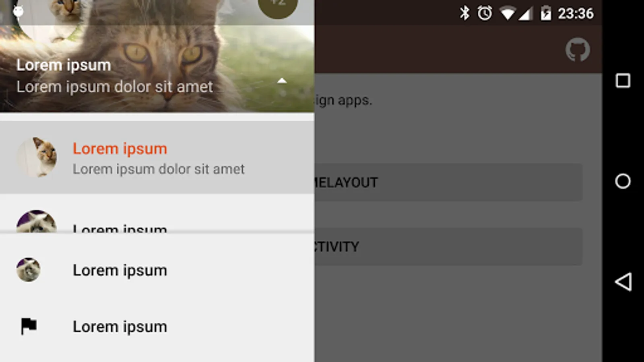644x362 pixels.
Task: Select the black flag drawer icon
Action: click(x=29, y=326)
